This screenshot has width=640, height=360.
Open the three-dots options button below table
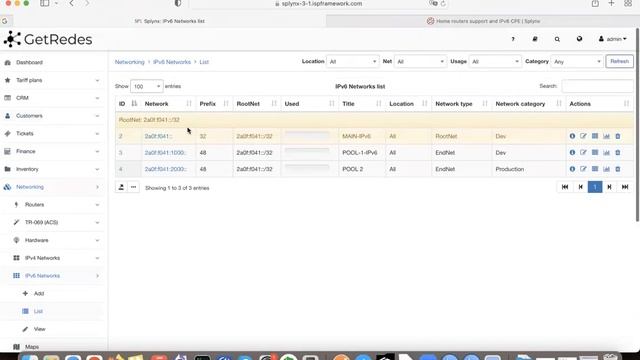tap(133, 187)
